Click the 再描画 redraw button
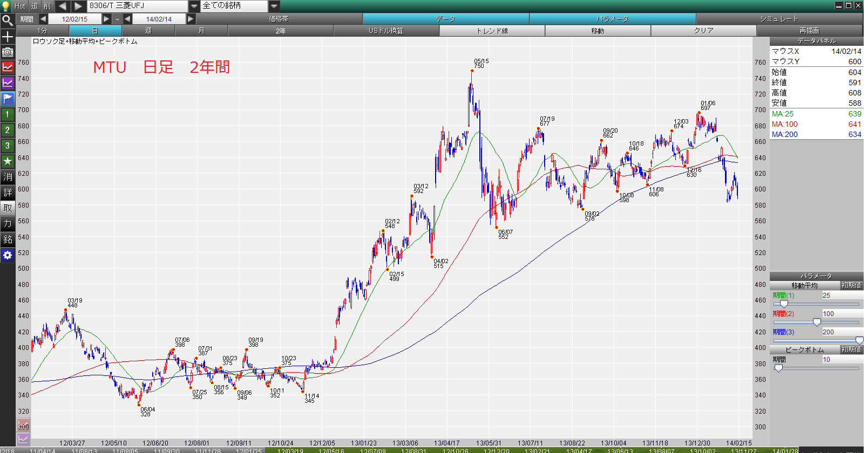Viewport: 868px width, 453px height. [x=810, y=31]
